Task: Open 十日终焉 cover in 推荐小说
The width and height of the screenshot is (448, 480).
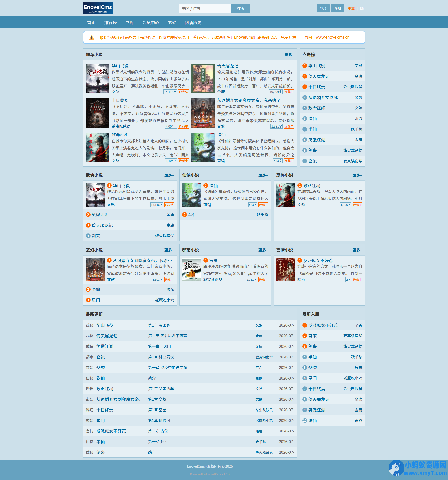Action: pos(98,113)
